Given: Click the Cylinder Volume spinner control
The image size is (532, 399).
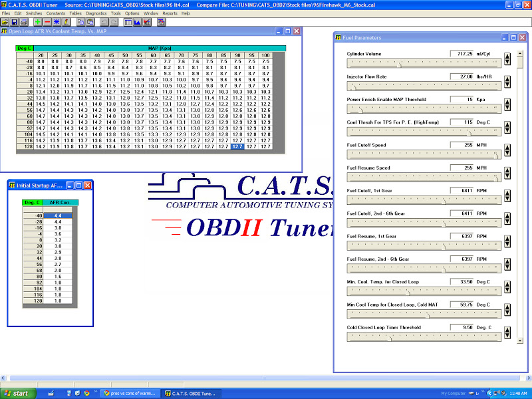Looking at the screenshot, I should click(507, 59).
